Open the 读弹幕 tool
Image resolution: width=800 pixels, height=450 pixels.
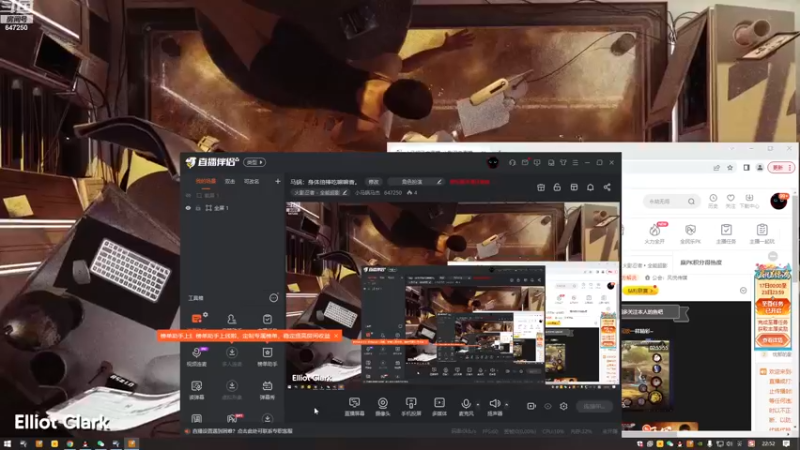click(196, 390)
